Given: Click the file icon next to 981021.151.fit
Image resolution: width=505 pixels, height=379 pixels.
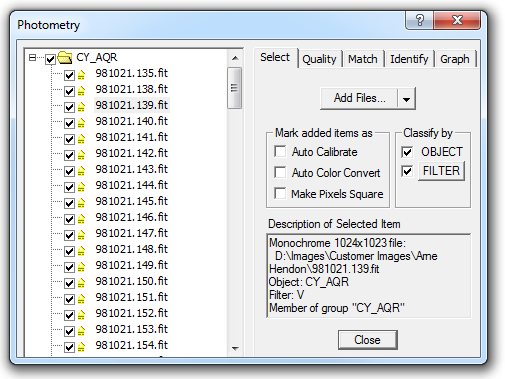Looking at the screenshot, I should click(x=81, y=299).
